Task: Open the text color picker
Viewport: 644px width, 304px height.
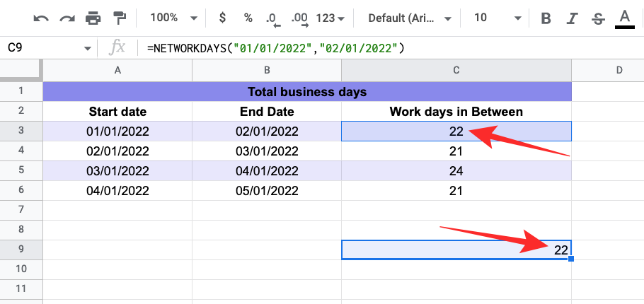Action: pos(624,18)
